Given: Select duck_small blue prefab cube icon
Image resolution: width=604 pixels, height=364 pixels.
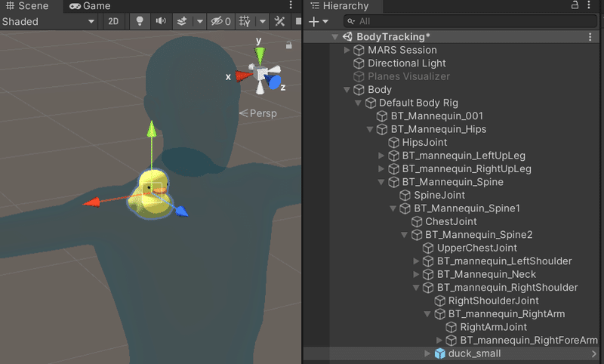Looking at the screenshot, I should (x=440, y=353).
